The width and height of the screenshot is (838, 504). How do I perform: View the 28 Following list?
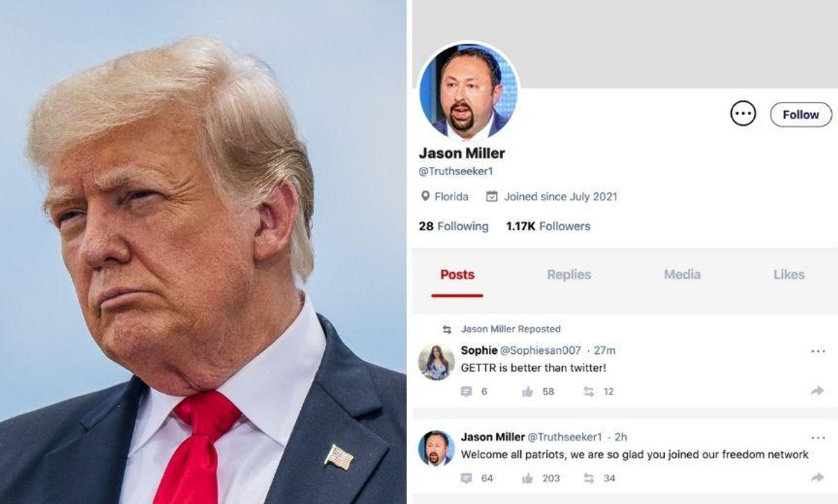454,226
